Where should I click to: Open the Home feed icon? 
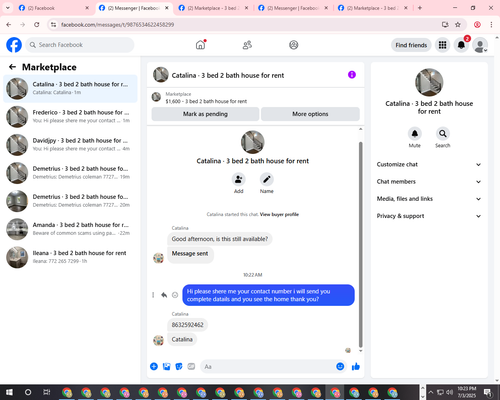(x=201, y=45)
